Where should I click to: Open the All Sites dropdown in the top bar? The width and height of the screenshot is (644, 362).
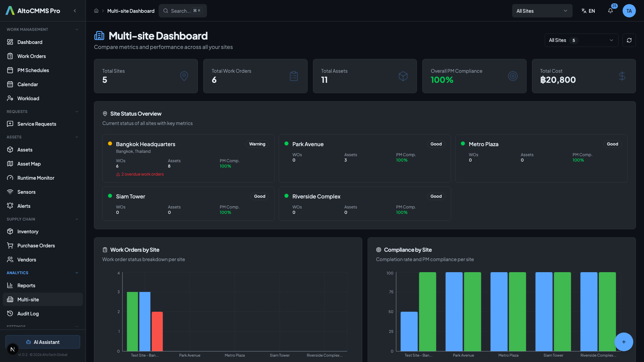pos(542,11)
